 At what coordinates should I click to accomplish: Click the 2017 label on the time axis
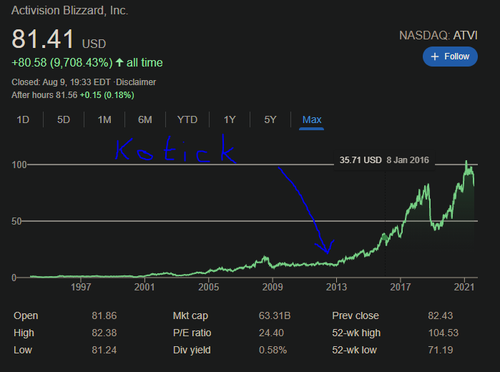[400, 287]
